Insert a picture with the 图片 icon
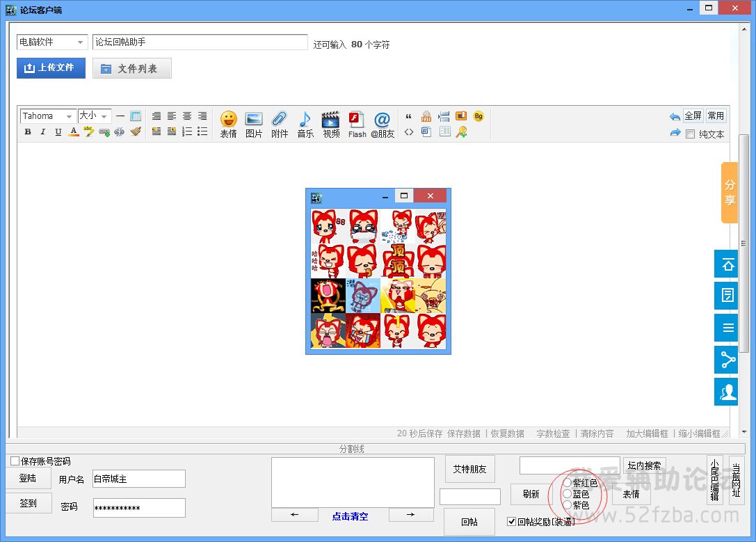756x542 pixels. coord(254,125)
